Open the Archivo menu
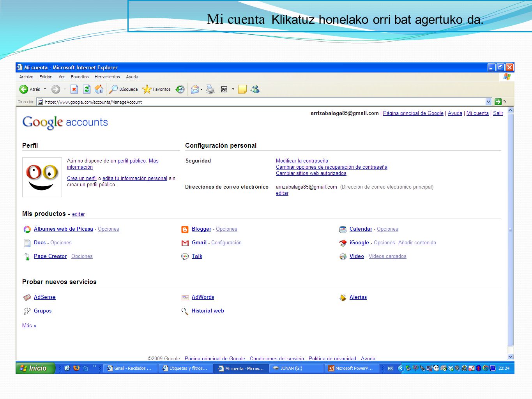Viewport: 532px width, 399px height. coord(26,77)
